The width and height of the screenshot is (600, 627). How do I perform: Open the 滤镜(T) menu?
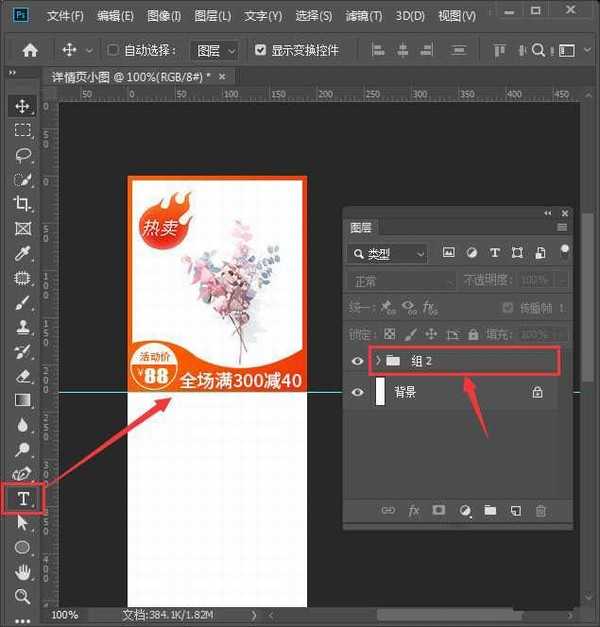pyautogui.click(x=364, y=16)
